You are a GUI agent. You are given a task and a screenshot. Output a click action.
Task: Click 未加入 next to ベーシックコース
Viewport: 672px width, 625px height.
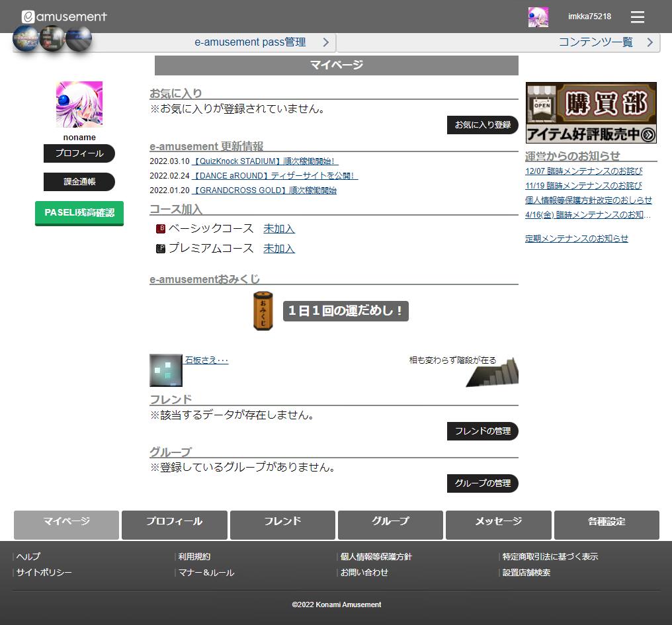coord(278,229)
